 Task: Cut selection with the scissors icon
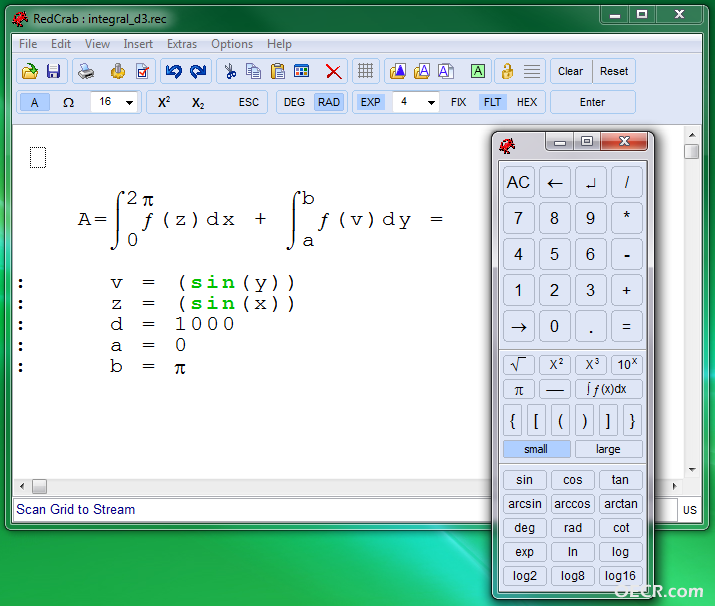coord(230,71)
